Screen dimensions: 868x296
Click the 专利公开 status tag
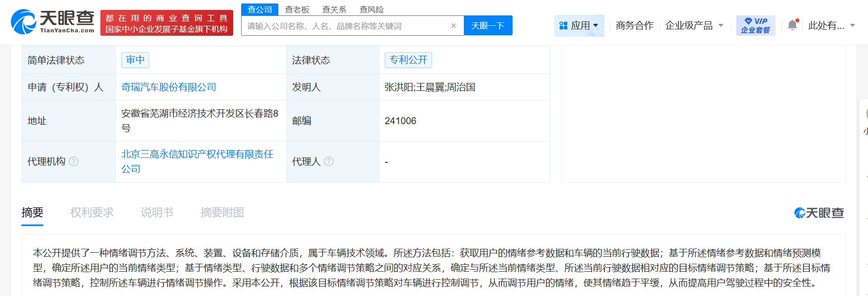pyautogui.click(x=408, y=60)
